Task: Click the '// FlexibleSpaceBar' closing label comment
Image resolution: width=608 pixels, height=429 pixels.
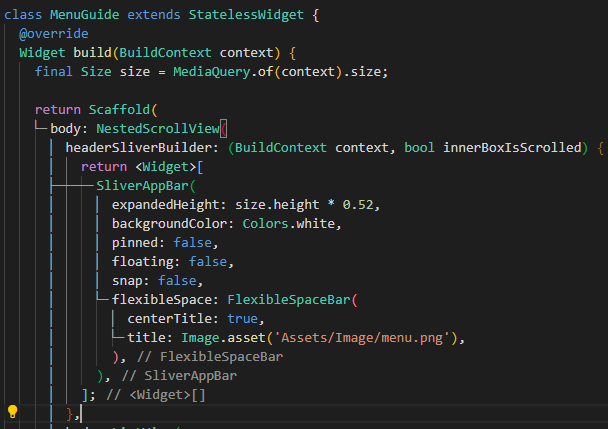Action: [210, 357]
